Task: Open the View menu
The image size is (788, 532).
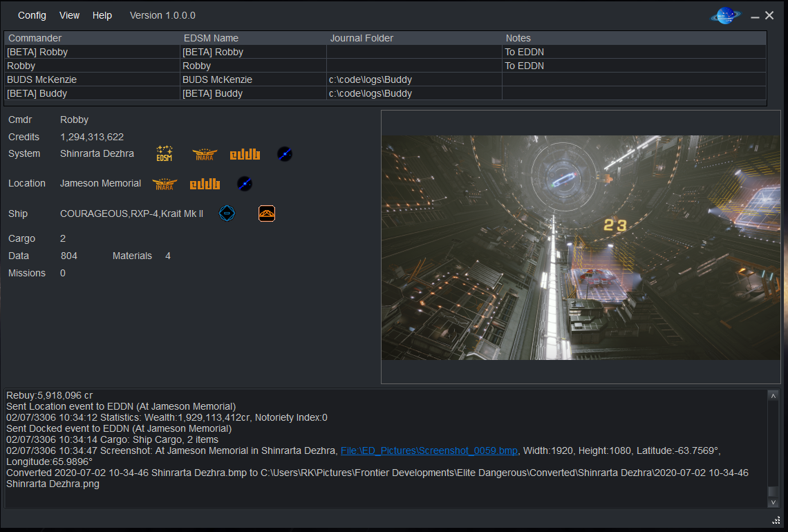Action: [x=69, y=16]
